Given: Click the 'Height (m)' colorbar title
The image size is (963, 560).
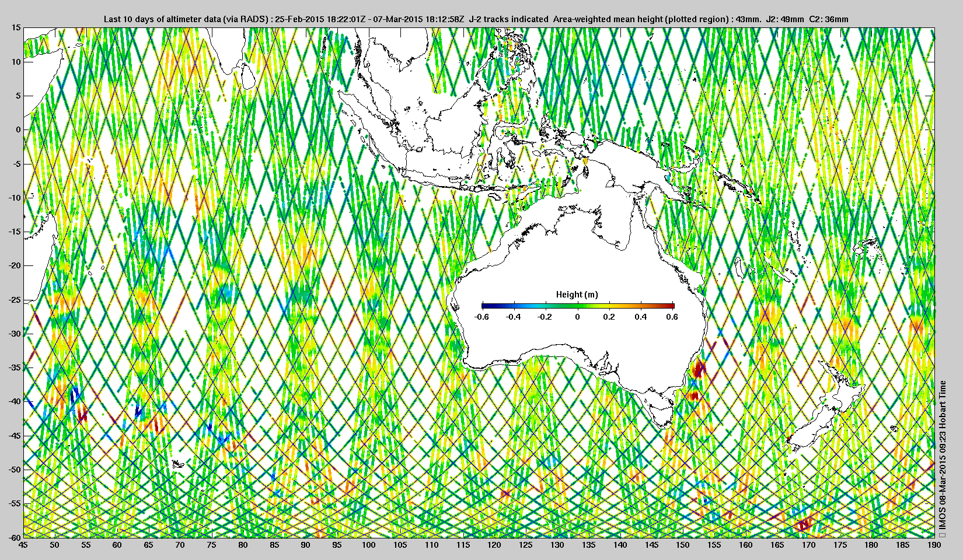Looking at the screenshot, I should tap(577, 295).
